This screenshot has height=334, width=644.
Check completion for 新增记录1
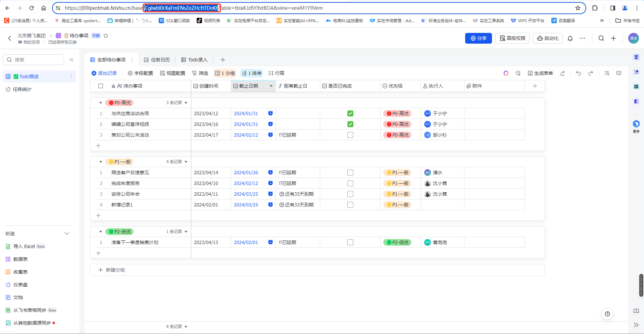pyautogui.click(x=350, y=205)
